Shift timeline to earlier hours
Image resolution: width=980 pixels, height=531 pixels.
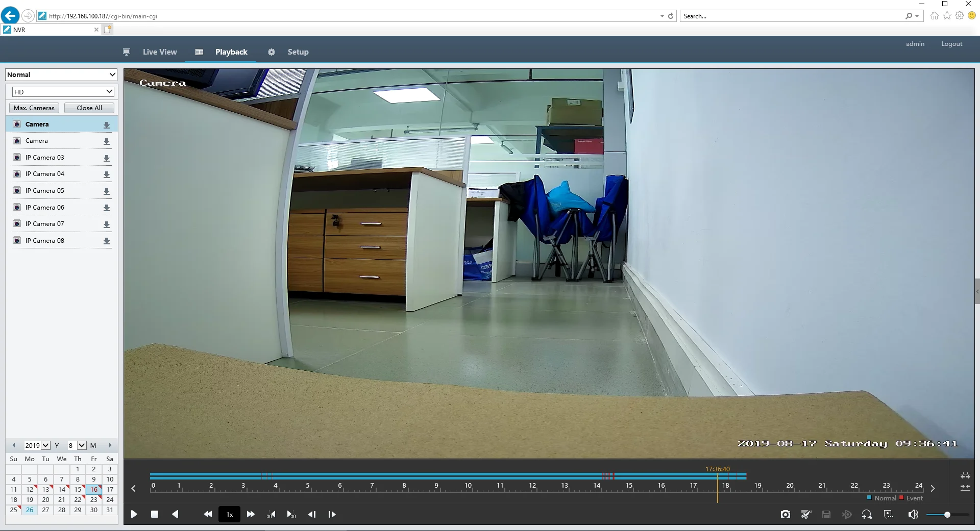click(134, 488)
